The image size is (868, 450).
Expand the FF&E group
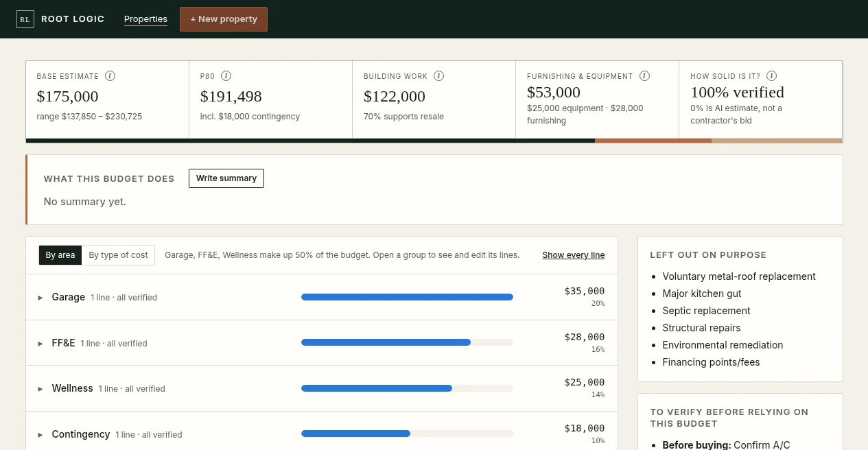coord(40,343)
